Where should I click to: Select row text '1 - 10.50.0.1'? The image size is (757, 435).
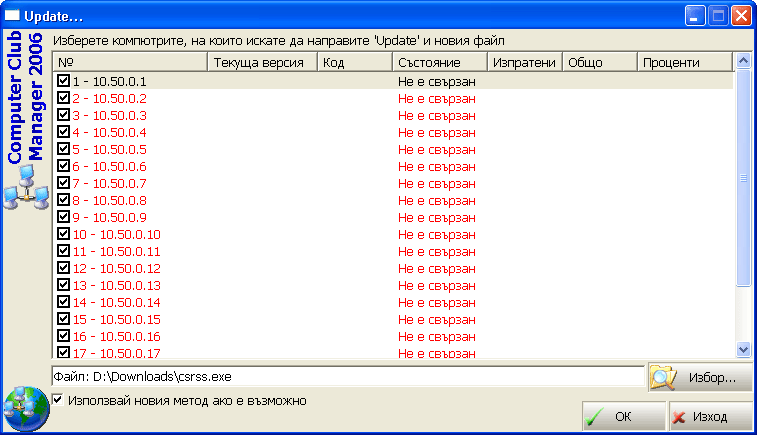pyautogui.click(x=110, y=82)
